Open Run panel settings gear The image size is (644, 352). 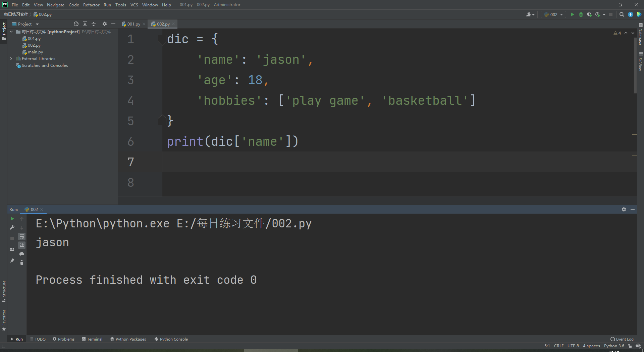[624, 209]
